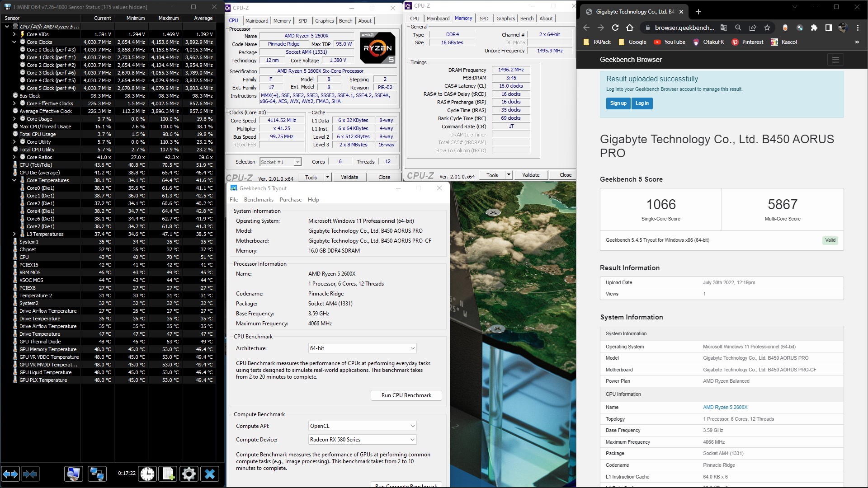Close the Gigabyte Technology Chrome tab
Screen dimensions: 868x488
[x=681, y=12]
